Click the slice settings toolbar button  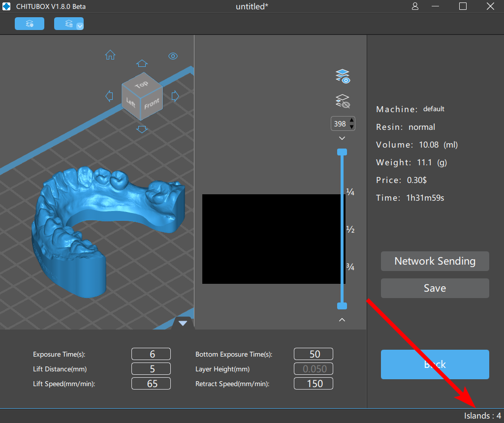(30, 24)
